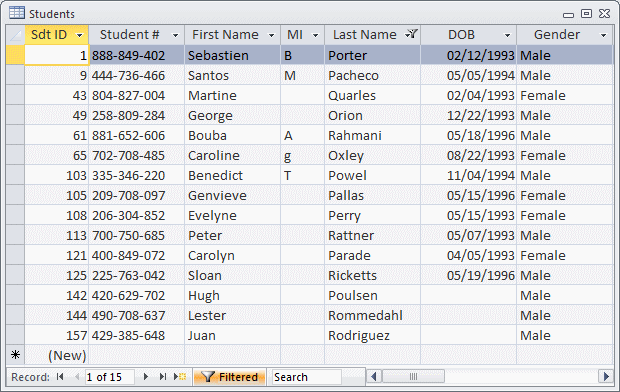Click first name 'George'
The image size is (620, 392).
click(232, 116)
